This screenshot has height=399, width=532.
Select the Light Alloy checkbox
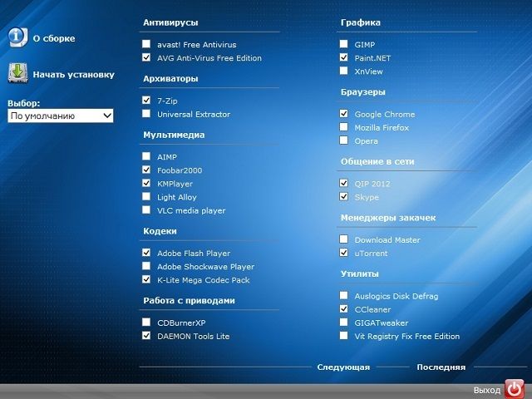point(146,196)
